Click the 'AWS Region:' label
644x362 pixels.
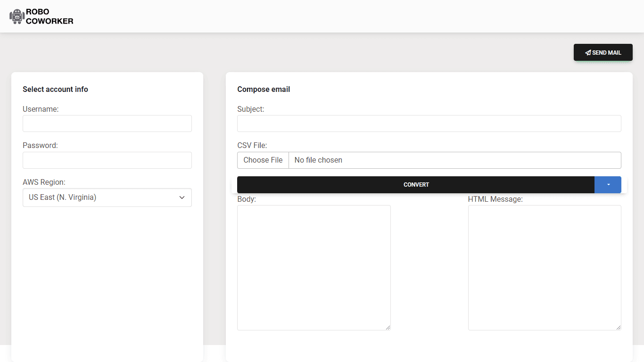tap(44, 182)
